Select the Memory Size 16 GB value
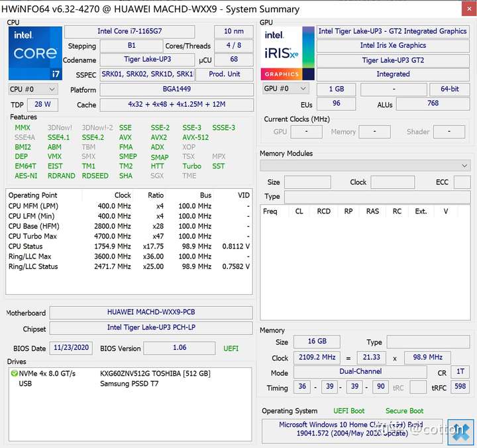Image resolution: width=477 pixels, height=448 pixels. pos(317,341)
